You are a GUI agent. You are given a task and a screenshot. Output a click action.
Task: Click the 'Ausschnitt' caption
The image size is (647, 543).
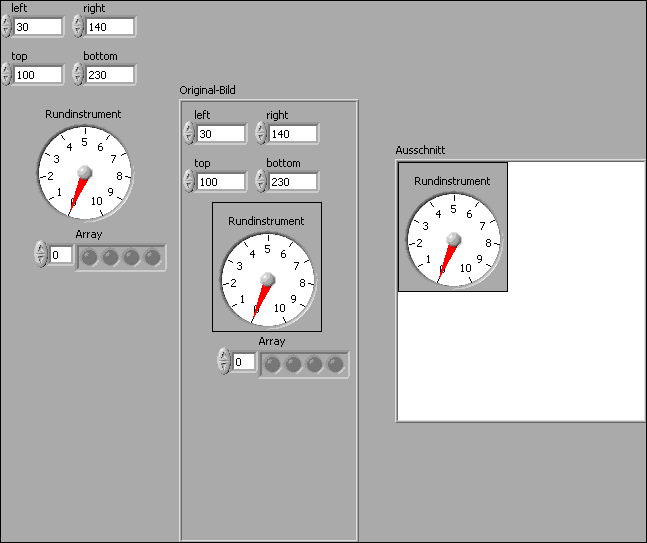pyautogui.click(x=420, y=150)
